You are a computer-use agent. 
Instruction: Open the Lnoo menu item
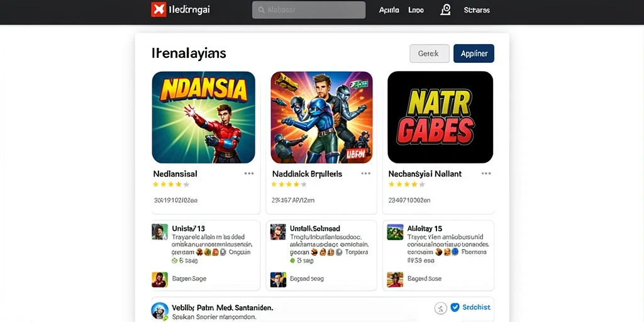tap(416, 10)
